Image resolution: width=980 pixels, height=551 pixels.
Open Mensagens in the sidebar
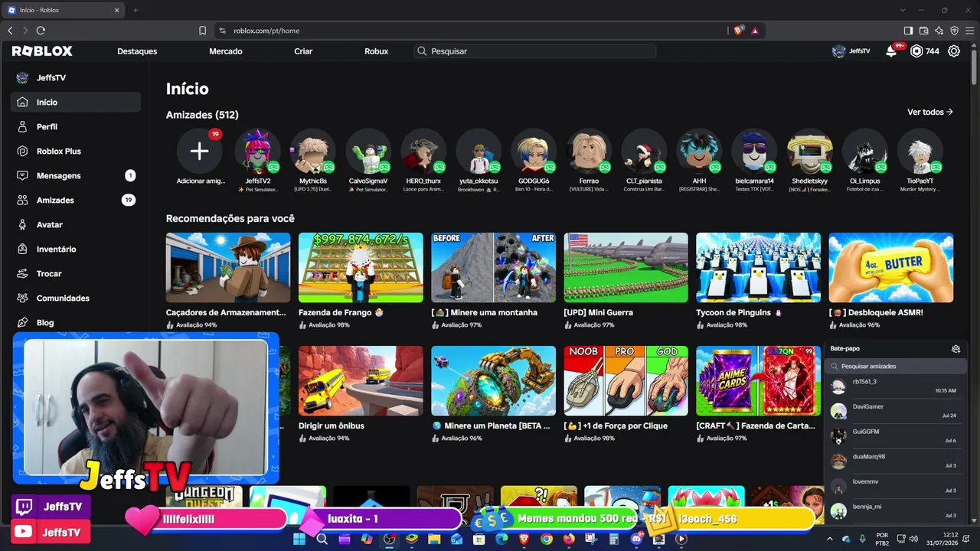[75, 175]
